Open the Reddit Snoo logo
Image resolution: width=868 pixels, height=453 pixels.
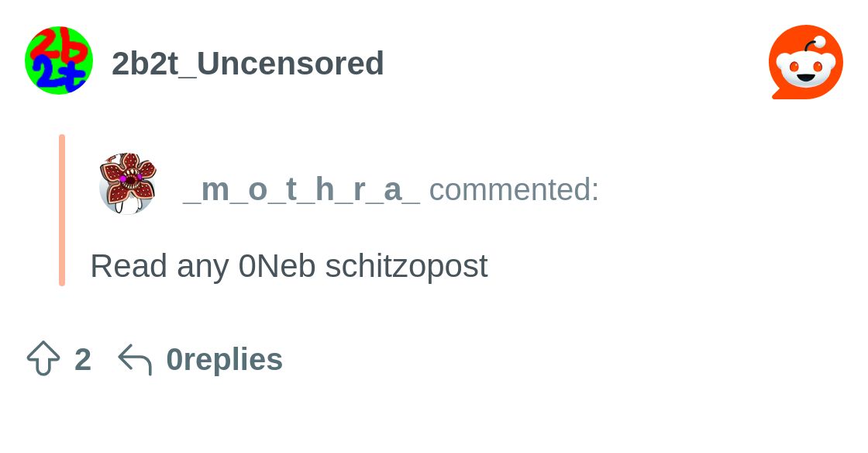click(805, 62)
